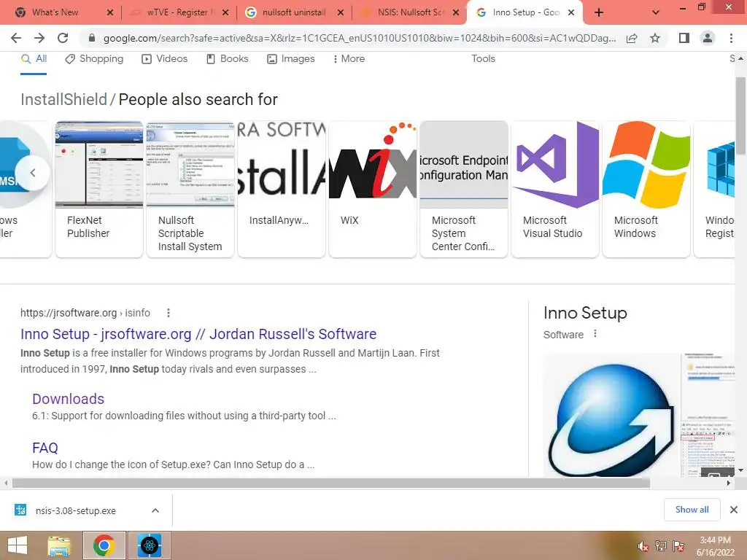Click the https://jrsoftware.org › isinfo URL text
This screenshot has height=560, width=747.
click(85, 313)
